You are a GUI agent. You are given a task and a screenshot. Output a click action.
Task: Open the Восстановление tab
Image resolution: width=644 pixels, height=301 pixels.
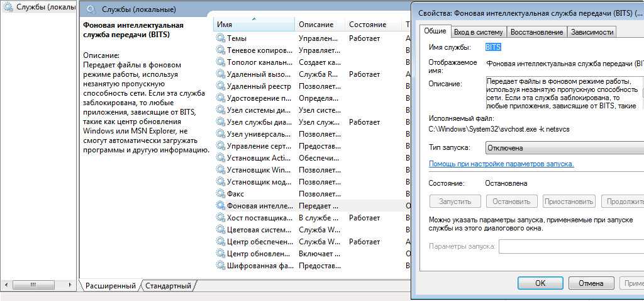point(537,32)
